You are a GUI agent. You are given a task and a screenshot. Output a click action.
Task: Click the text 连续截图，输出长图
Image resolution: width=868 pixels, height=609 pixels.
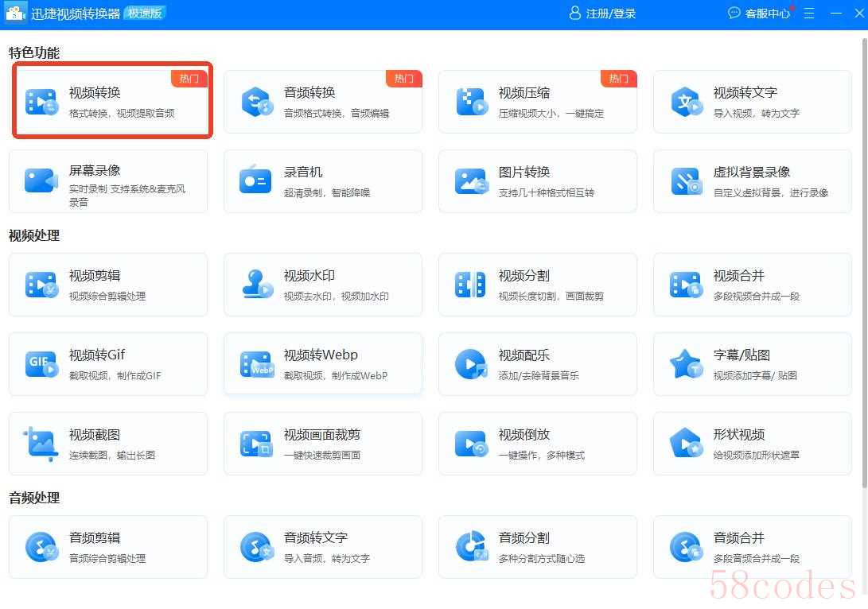click(x=112, y=456)
